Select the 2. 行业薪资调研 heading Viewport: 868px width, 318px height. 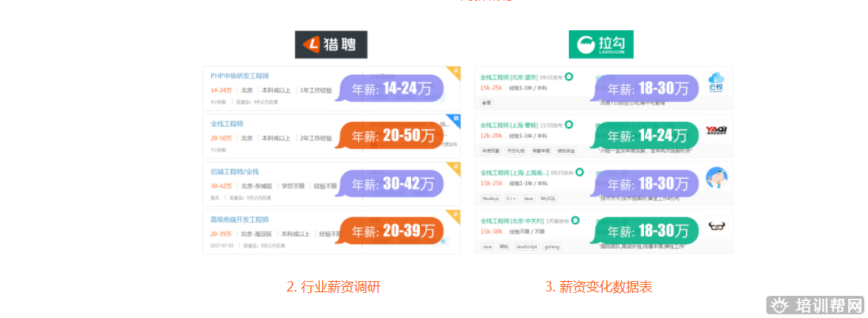click(333, 287)
